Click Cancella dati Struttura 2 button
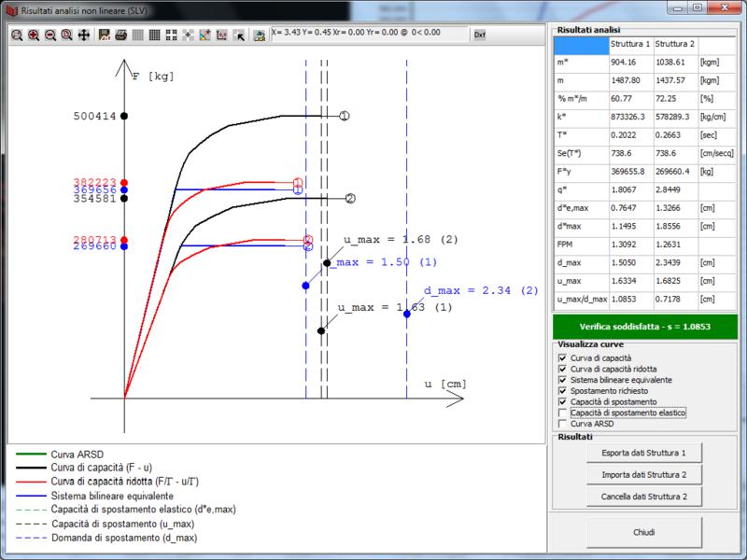This screenshot has width=747, height=560. [x=644, y=497]
